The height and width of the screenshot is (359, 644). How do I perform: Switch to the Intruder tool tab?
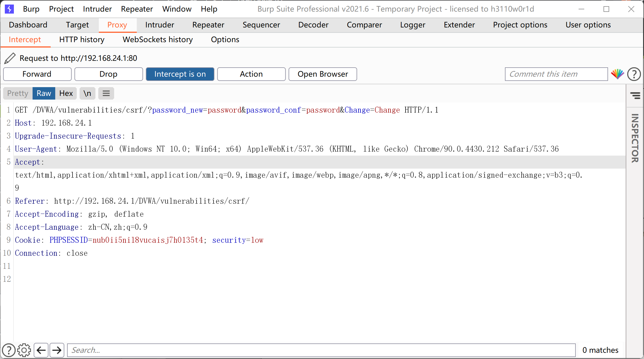tap(159, 25)
